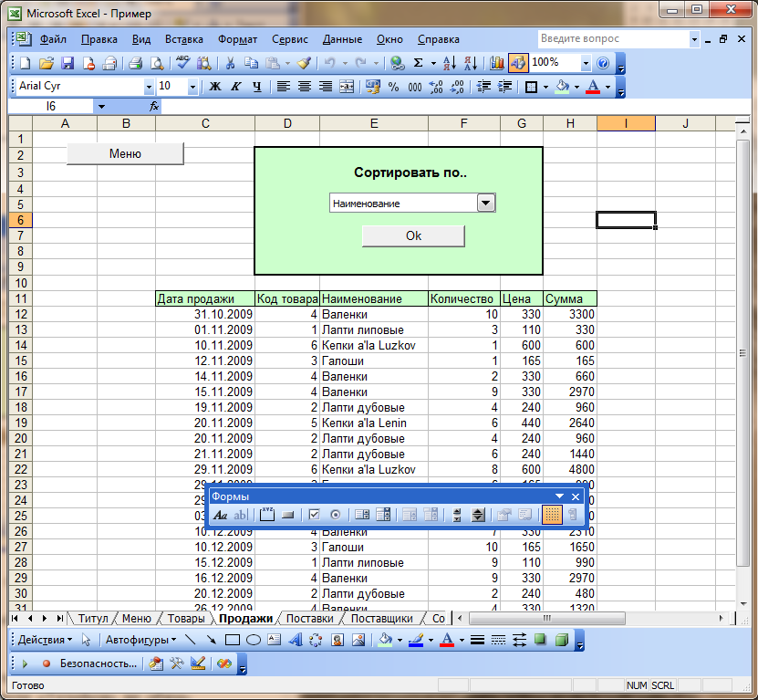This screenshot has height=700, width=758.
Task: Select the Spinner control in Формы toolbar
Action: (478, 515)
